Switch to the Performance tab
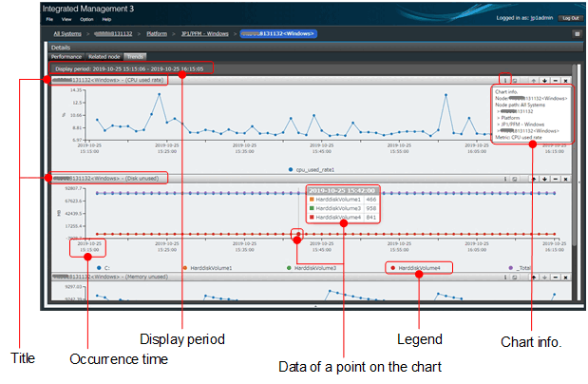Screen dimensions: 588x384 click(66, 57)
